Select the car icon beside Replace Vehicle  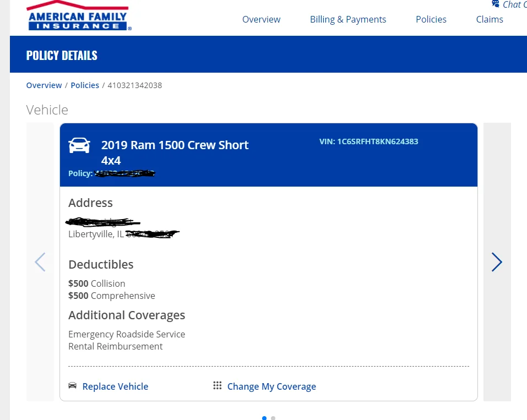(72, 386)
